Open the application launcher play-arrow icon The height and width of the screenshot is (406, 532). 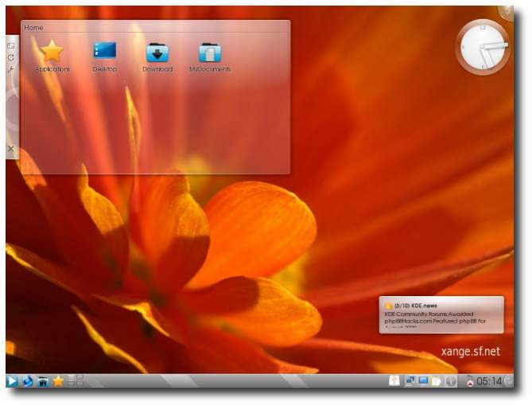[x=12, y=381]
